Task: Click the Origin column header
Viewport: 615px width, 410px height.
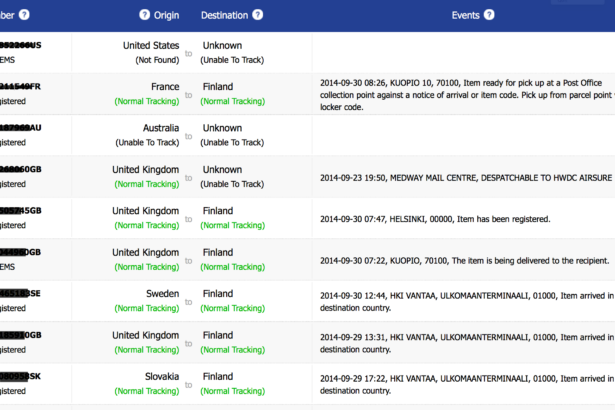Action: click(x=167, y=15)
